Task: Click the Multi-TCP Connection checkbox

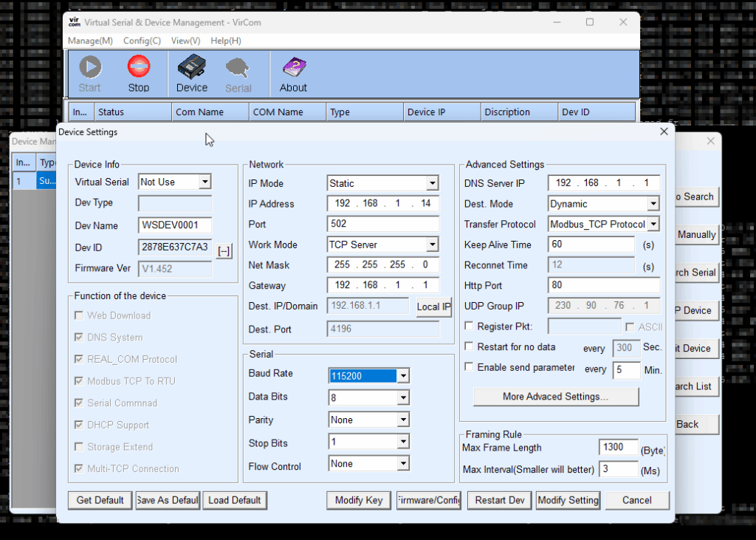Action: (x=78, y=468)
